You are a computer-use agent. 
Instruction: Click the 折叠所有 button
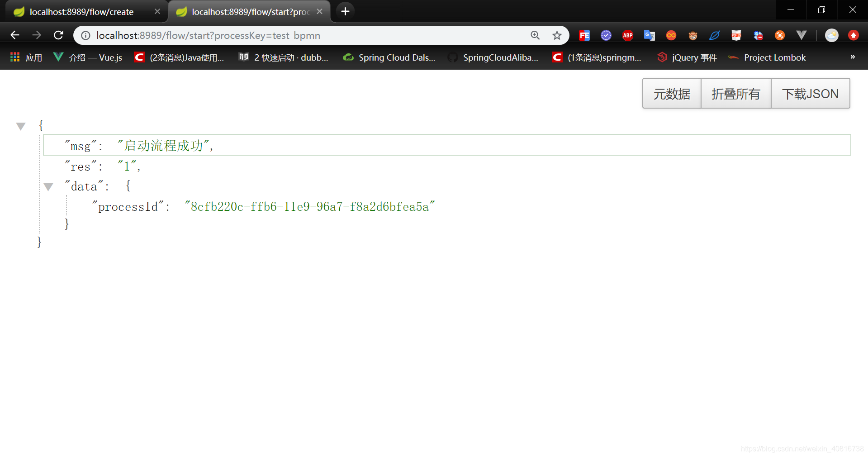coord(736,94)
